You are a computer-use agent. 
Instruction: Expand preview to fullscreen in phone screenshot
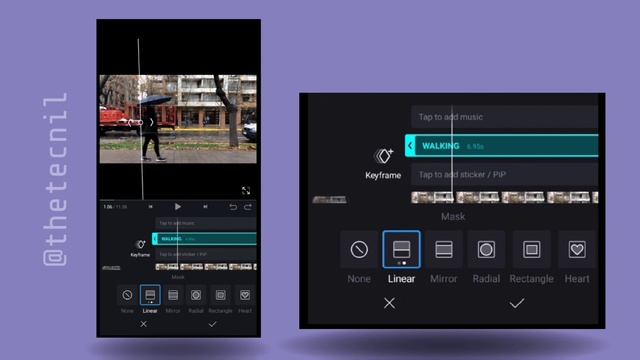(x=246, y=191)
